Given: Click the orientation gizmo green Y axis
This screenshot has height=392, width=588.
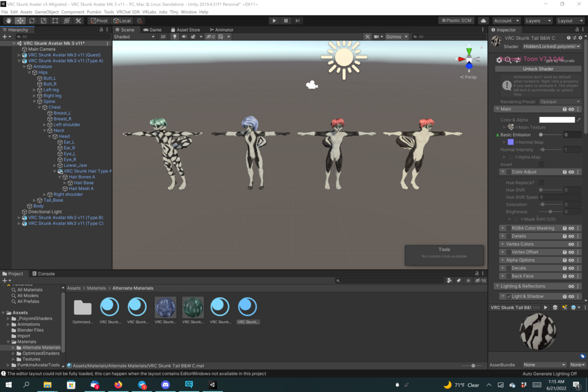Looking at the screenshot, I should (469, 51).
